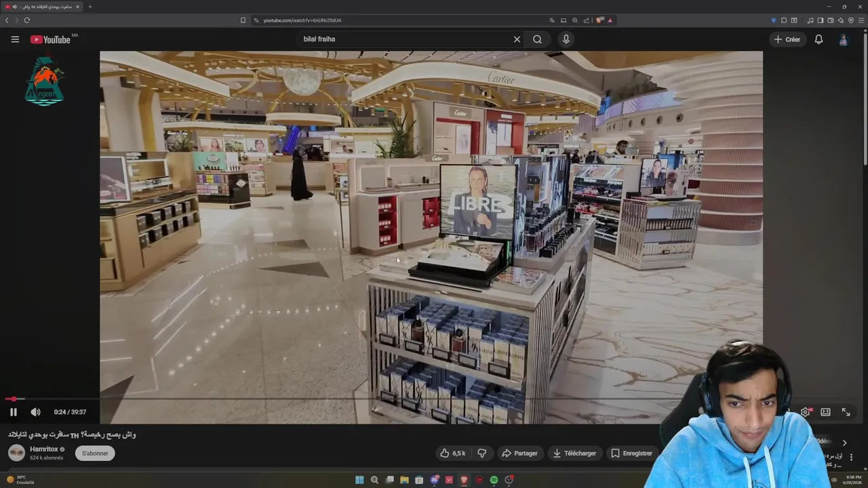Open the Leo AI sparkle icon
Screen dimensions: 868x488
click(x=841, y=20)
